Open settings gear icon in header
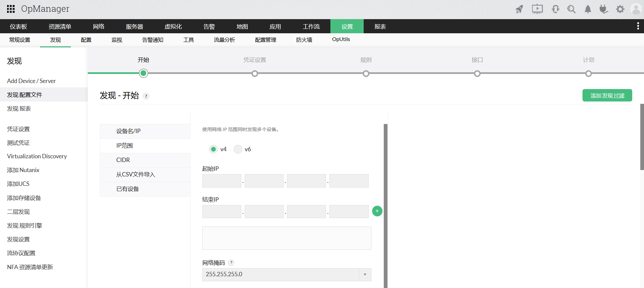Viewport: 644px width, 288px height. (620, 9)
